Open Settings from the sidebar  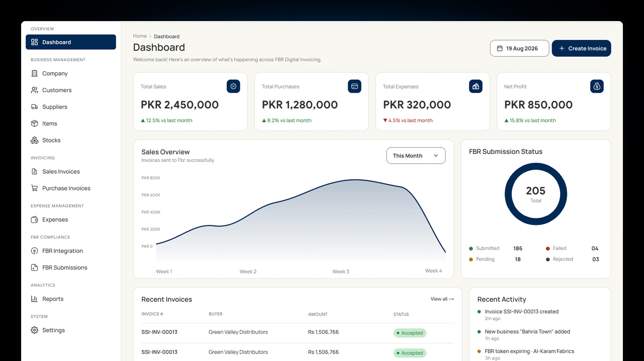[71, 330]
